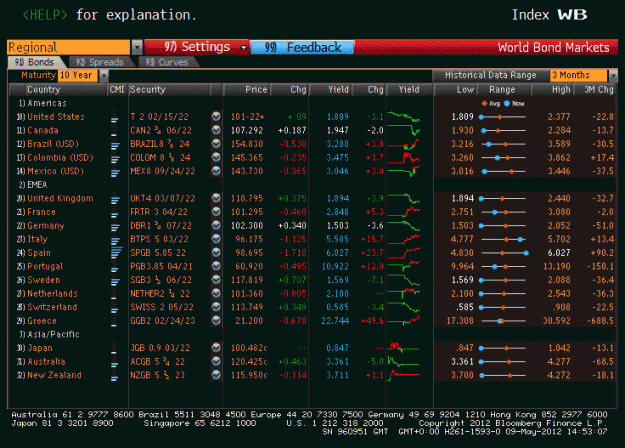Click the chart icon in Colombia (USD) row

(216, 157)
